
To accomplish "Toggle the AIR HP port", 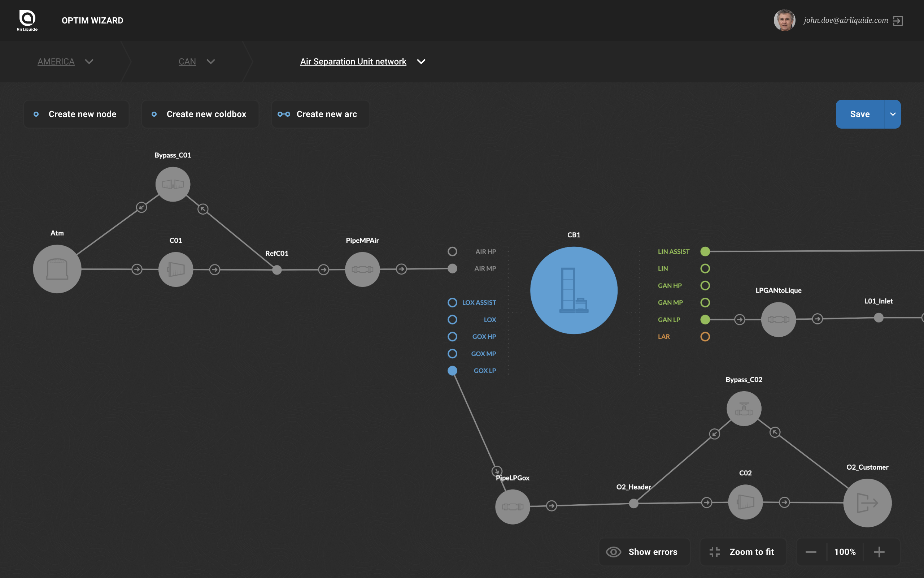I will coord(452,251).
